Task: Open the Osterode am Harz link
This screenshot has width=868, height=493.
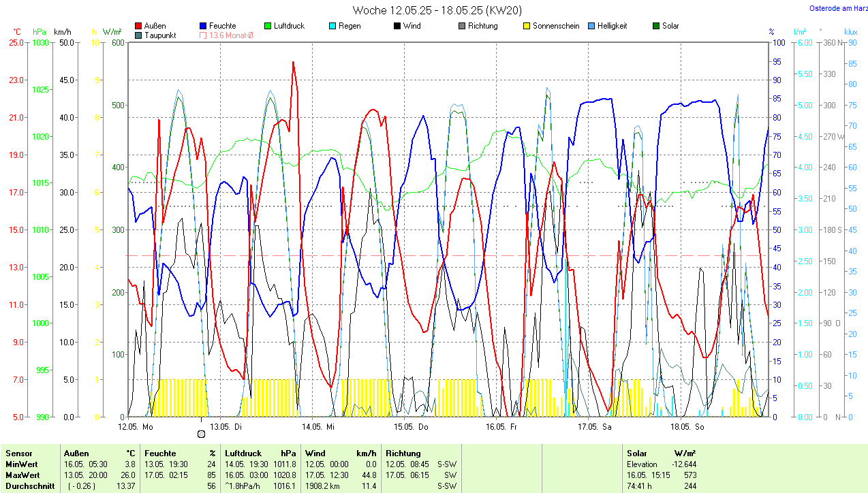Action: click(838, 8)
